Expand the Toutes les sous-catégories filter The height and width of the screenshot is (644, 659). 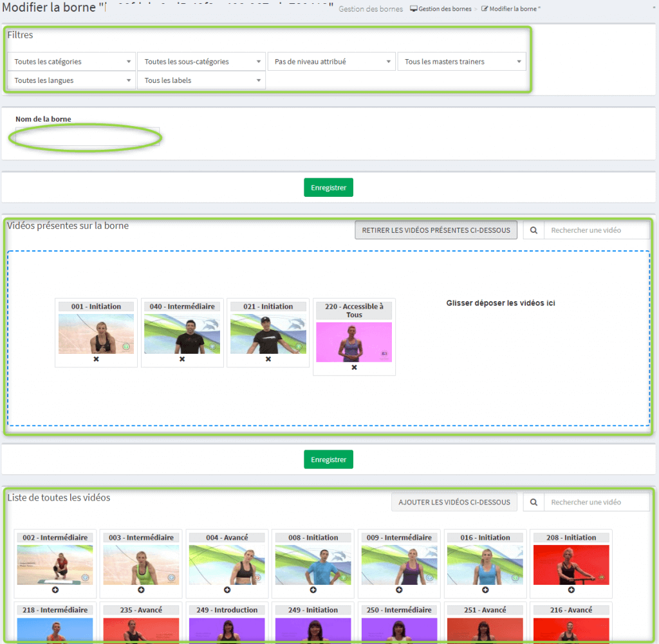[x=201, y=62]
